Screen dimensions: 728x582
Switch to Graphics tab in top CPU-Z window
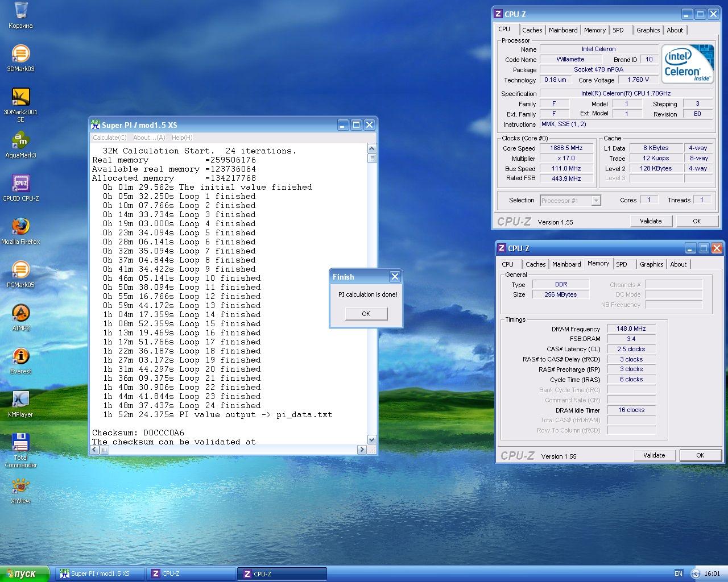[x=648, y=30]
